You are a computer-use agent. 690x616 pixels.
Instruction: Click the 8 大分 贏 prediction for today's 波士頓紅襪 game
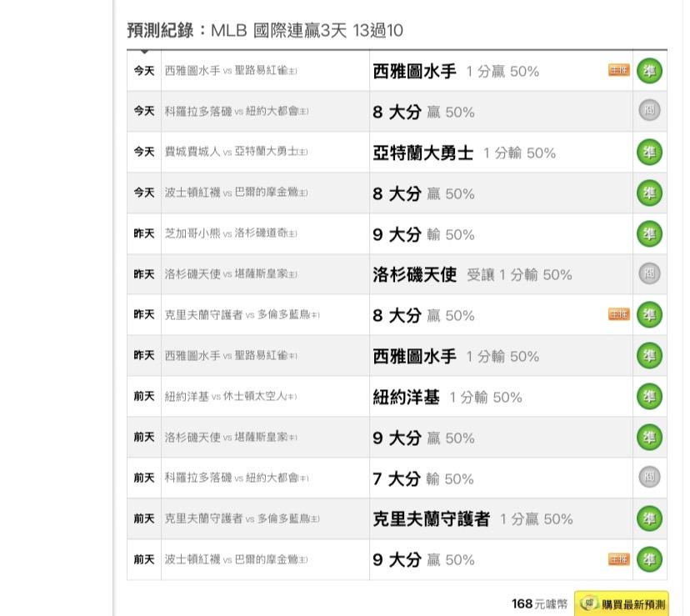point(423,193)
